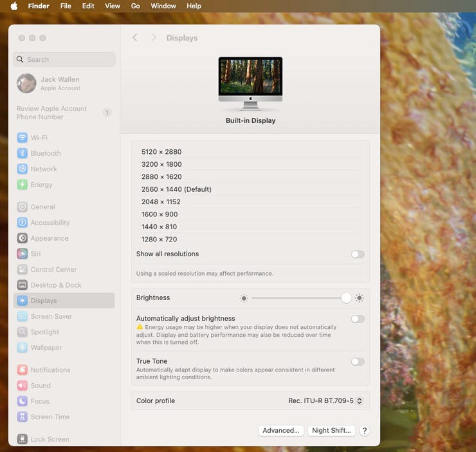Open the Edit menu

[x=88, y=6]
